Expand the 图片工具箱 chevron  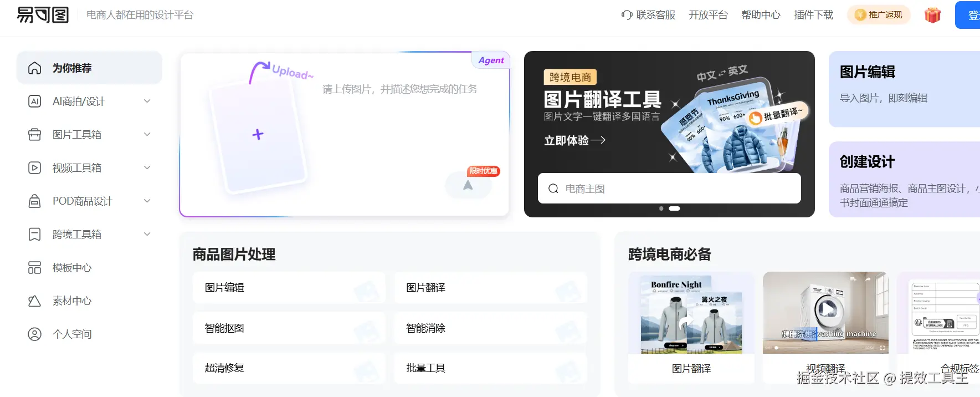(147, 134)
